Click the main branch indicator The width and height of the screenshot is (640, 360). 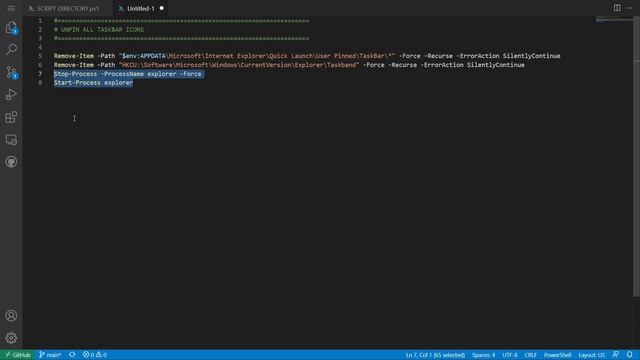click(x=50, y=355)
